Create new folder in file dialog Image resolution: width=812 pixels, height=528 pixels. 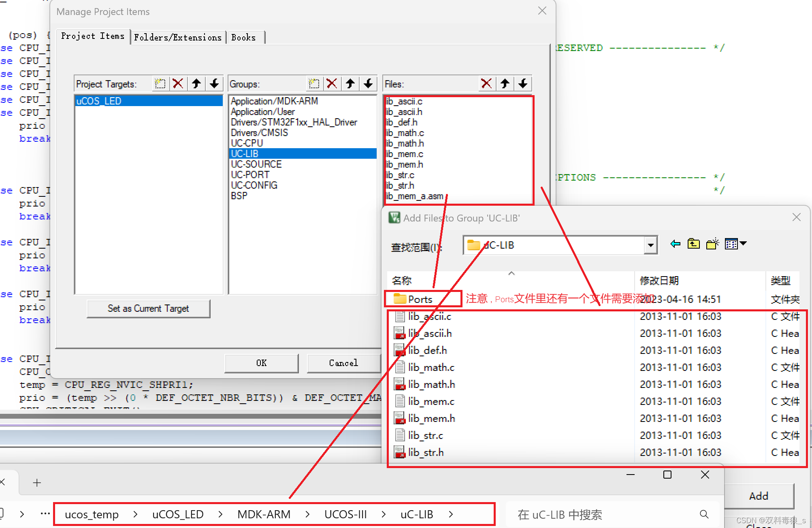(712, 244)
